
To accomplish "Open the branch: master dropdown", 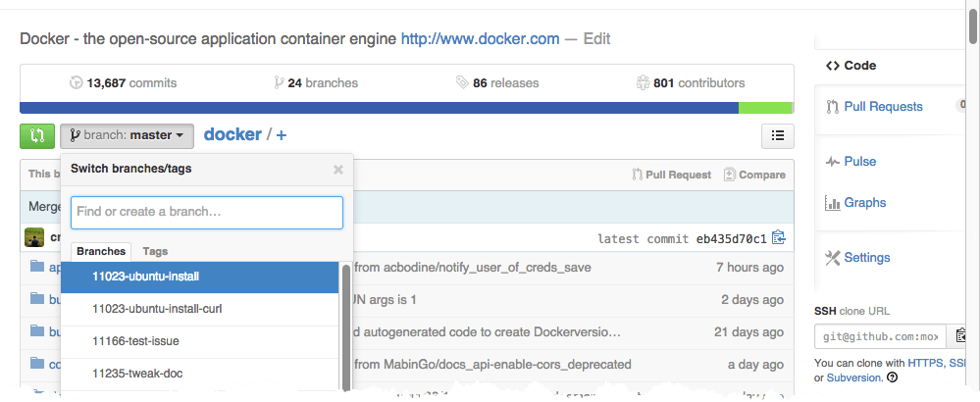I will point(128,135).
